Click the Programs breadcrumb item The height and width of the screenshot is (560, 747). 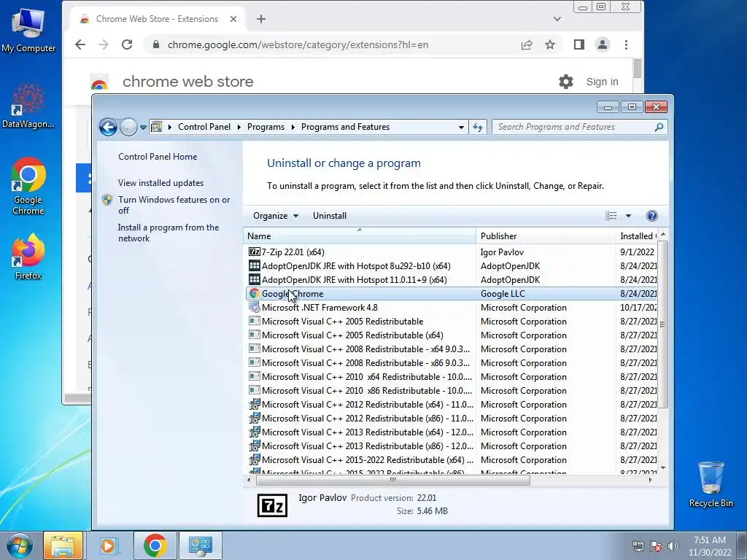click(x=266, y=127)
